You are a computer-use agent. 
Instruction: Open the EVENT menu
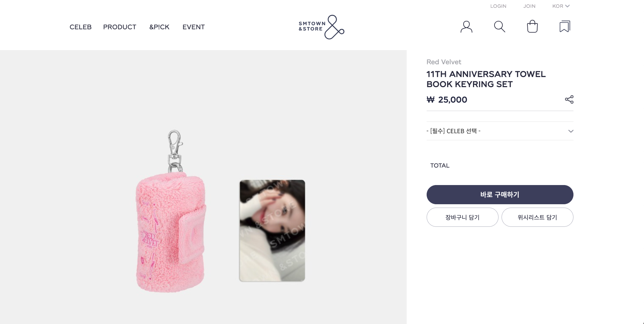coord(194,27)
